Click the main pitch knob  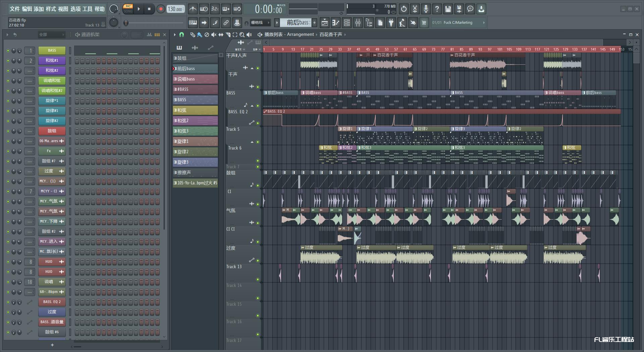pos(114,22)
